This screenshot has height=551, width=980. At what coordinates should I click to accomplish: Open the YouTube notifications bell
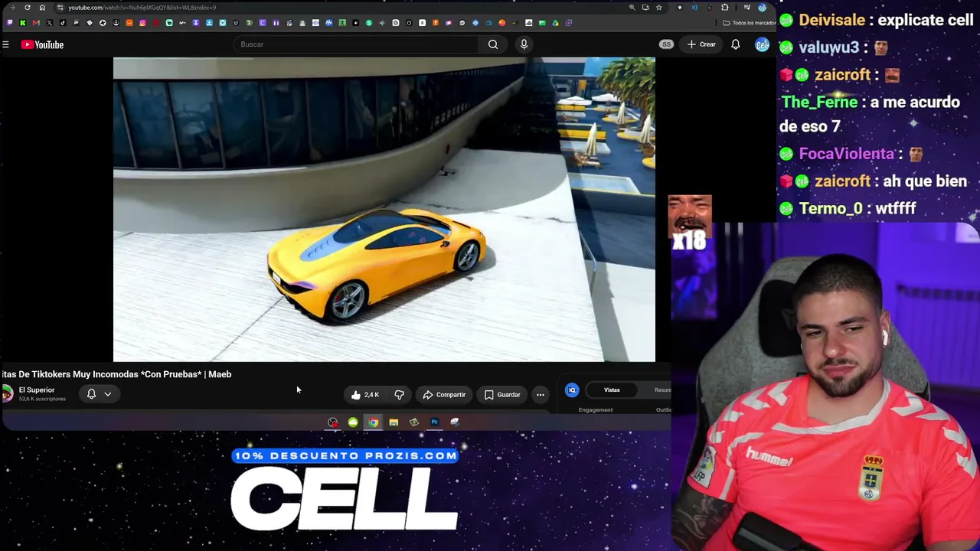[x=735, y=44]
